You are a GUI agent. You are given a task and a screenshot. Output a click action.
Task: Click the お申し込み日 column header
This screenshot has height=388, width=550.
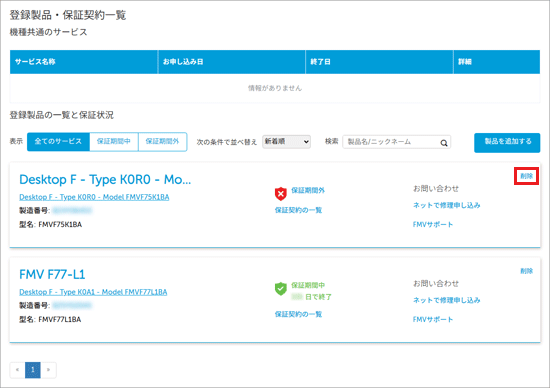coord(232,62)
